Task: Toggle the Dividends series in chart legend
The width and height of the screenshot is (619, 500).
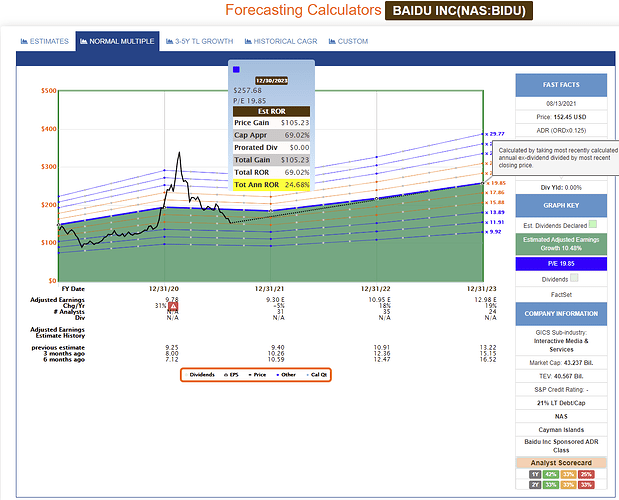Action: pyautogui.click(x=199, y=375)
